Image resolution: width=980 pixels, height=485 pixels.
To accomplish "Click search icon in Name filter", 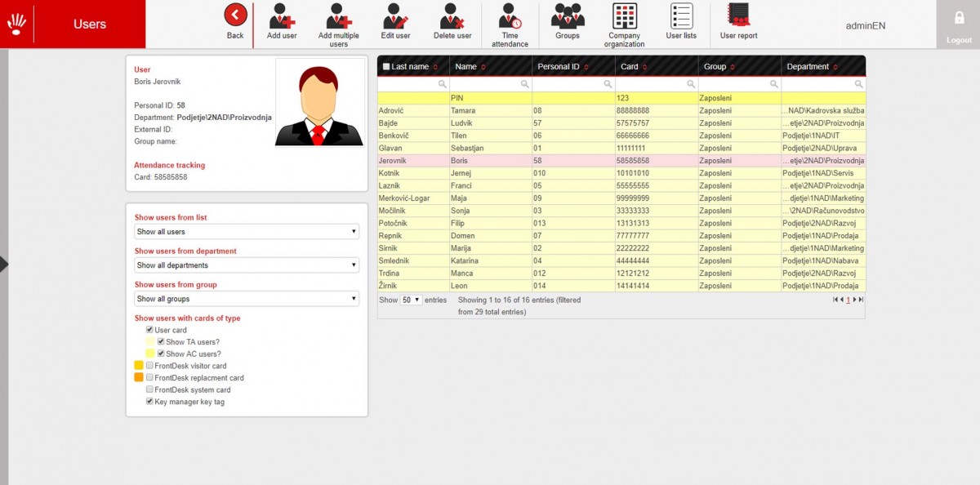I will pos(524,84).
